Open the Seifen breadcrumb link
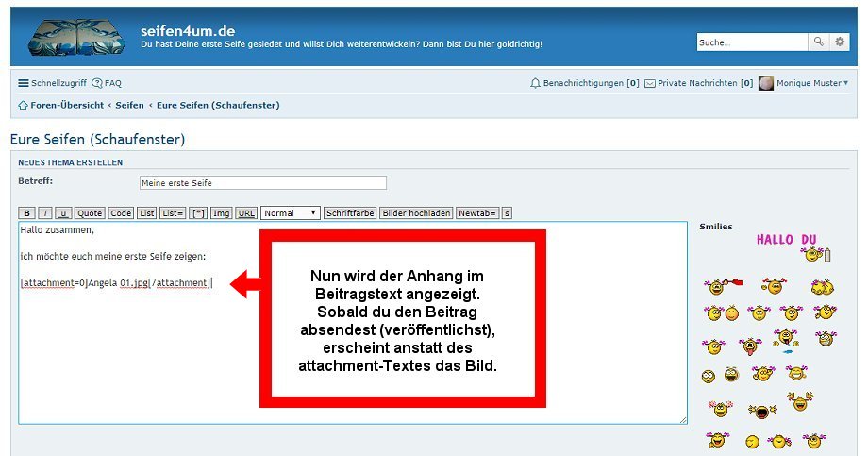 pyautogui.click(x=129, y=105)
